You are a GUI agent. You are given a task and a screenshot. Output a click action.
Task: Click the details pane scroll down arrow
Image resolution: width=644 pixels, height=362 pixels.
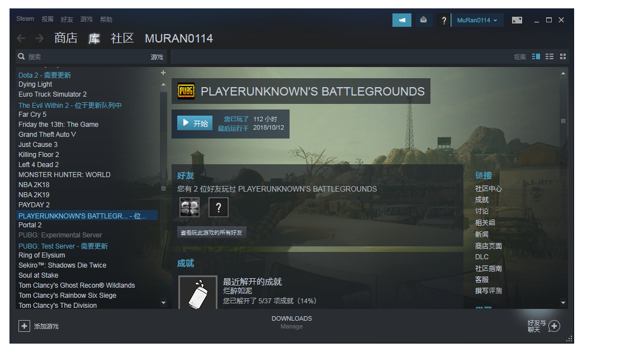[563, 303]
